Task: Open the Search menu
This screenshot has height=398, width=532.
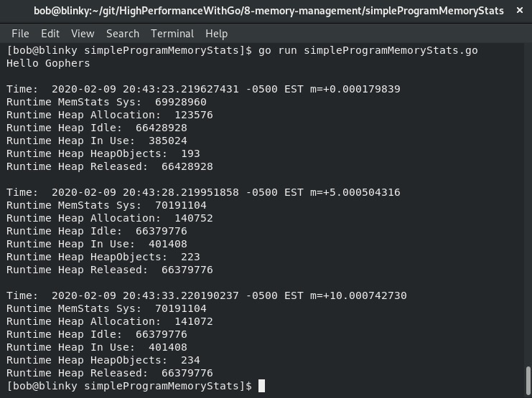Action: 123,34
